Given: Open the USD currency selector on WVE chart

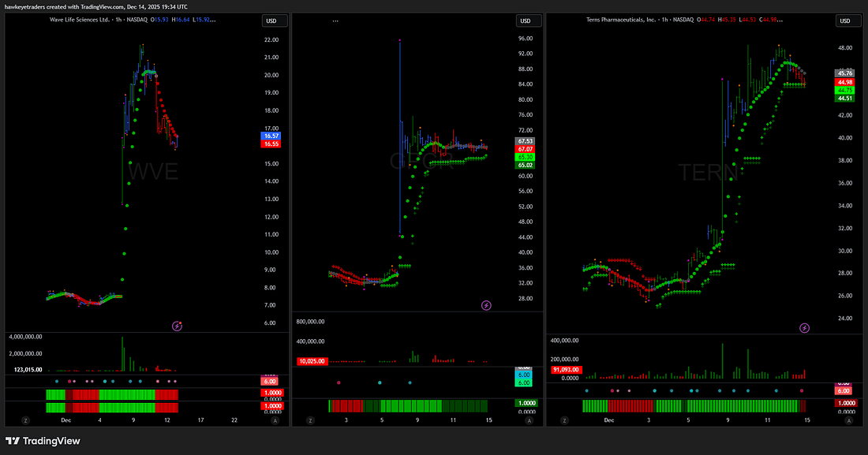Looking at the screenshot, I should (275, 21).
